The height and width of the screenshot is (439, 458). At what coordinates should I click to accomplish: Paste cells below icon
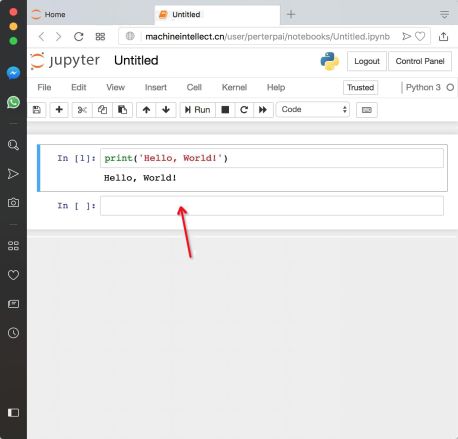coord(122,110)
